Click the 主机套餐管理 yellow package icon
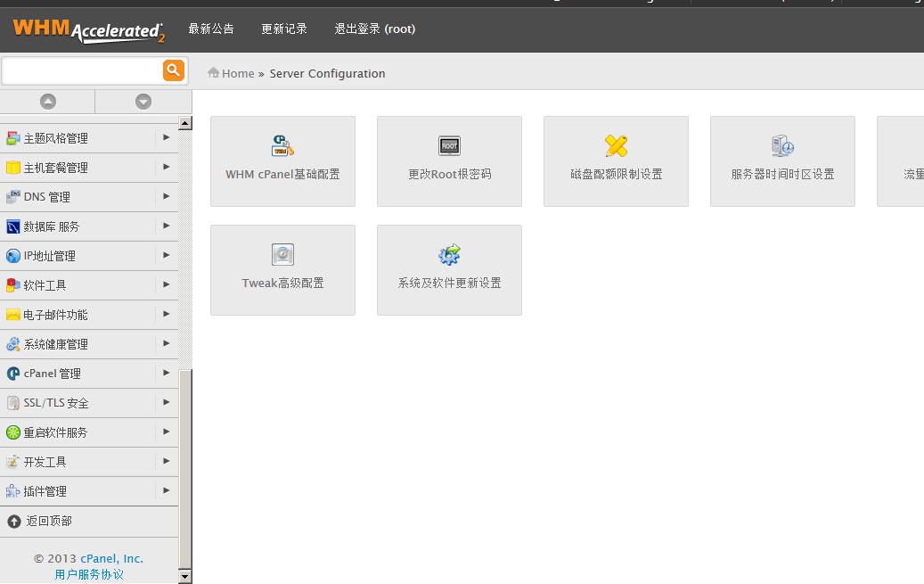This screenshot has height=584, width=924. click(13, 168)
